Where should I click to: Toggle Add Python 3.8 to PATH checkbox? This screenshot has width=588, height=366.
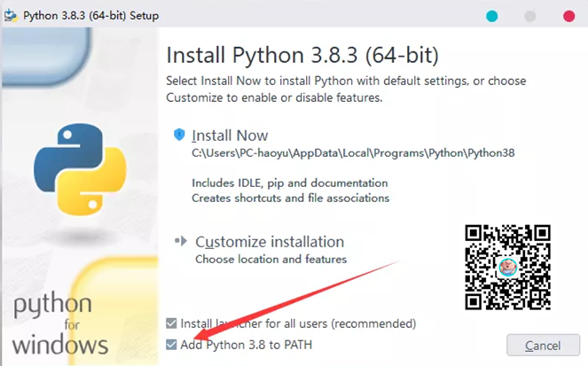(171, 344)
